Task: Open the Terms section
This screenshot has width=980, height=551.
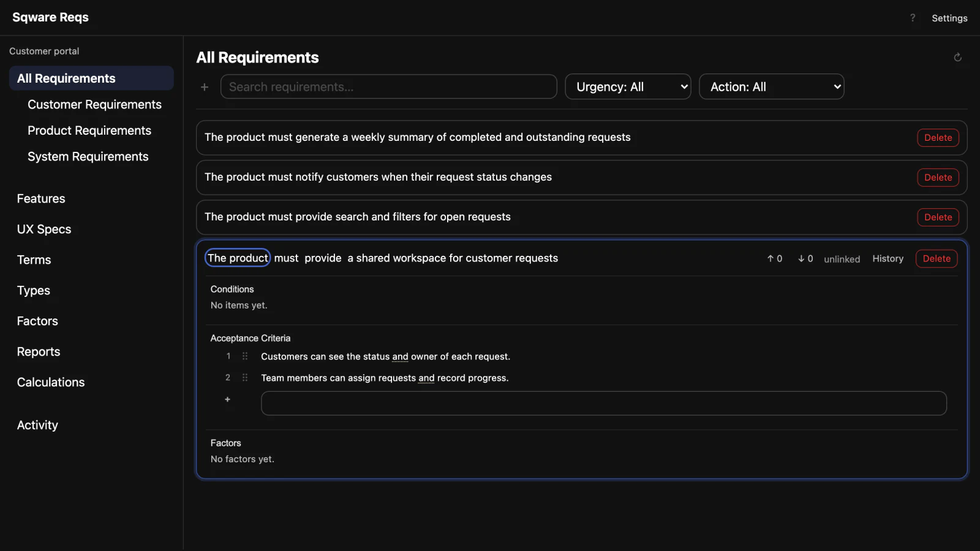Action: (x=34, y=260)
